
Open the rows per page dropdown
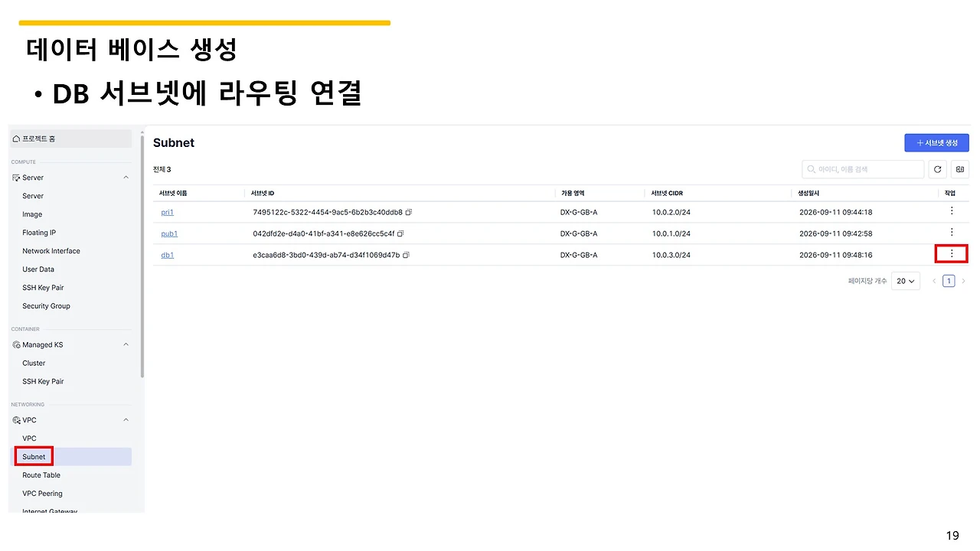pos(906,281)
